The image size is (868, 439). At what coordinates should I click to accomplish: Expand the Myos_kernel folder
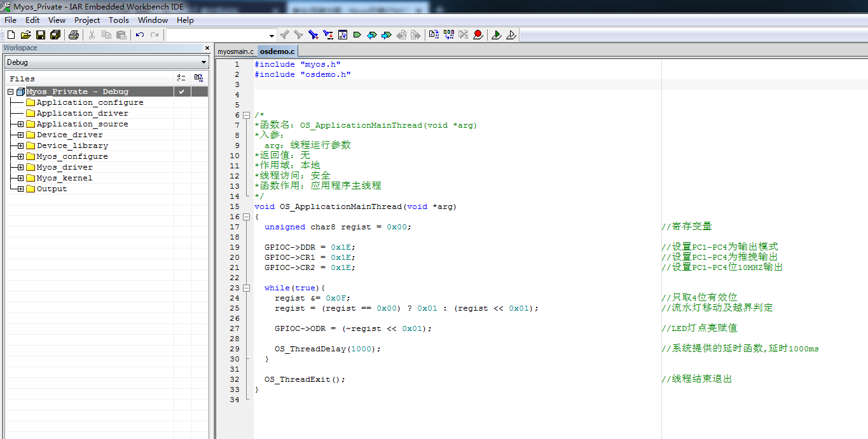pos(20,178)
